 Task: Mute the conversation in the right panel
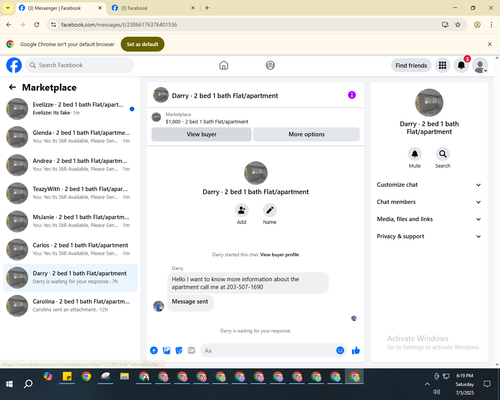[x=415, y=154]
